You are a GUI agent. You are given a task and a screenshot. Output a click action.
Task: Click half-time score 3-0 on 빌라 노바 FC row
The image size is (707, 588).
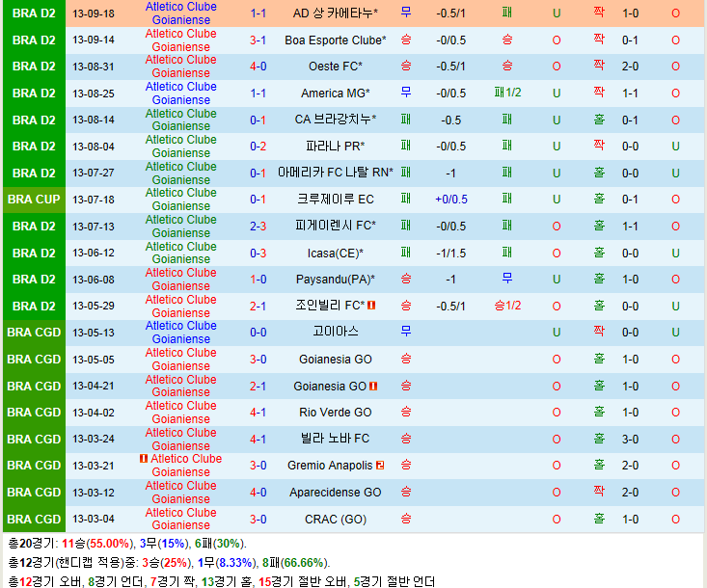(x=630, y=439)
